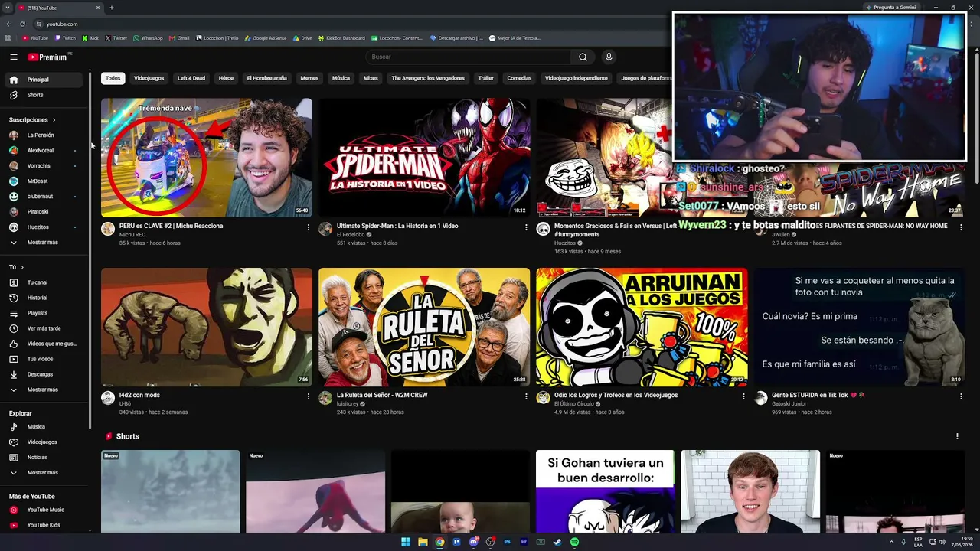The height and width of the screenshot is (551, 980).
Task: Open the Windows Start menu
Action: (x=406, y=542)
